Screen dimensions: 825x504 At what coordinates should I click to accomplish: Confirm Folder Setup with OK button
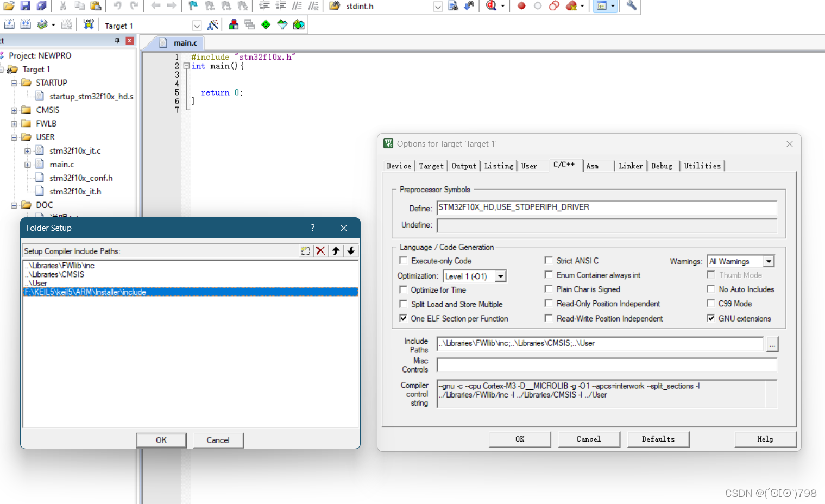(161, 440)
